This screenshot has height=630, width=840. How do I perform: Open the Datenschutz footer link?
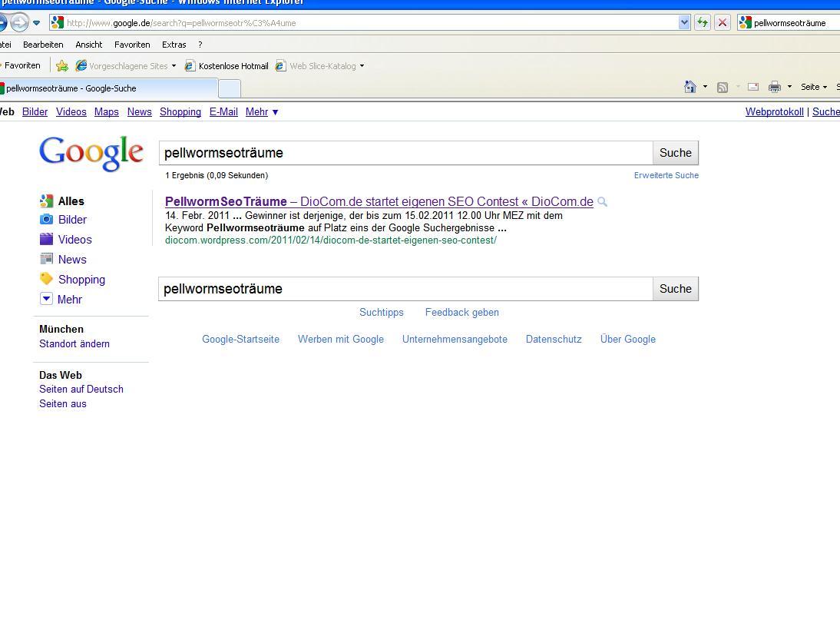[554, 339]
